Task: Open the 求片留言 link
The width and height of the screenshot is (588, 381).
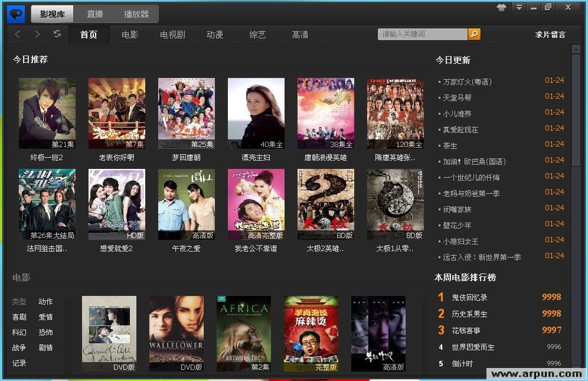Action: 550,34
